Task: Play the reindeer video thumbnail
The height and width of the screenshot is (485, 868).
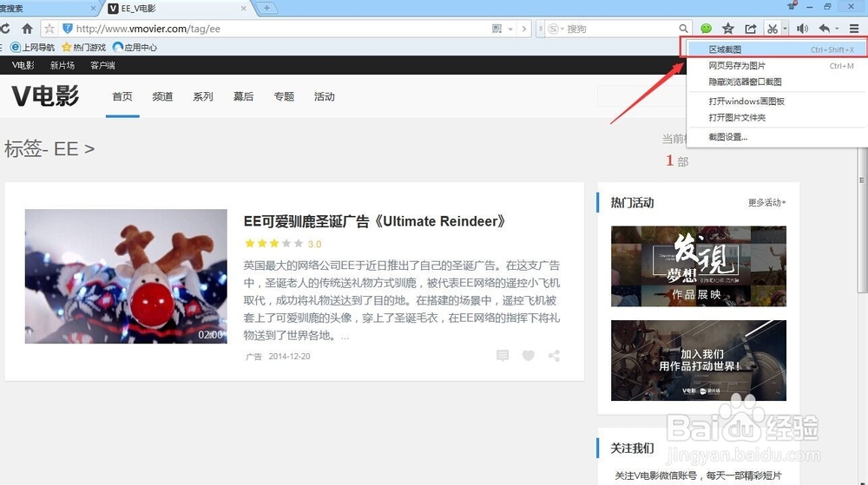Action: pyautogui.click(x=126, y=276)
